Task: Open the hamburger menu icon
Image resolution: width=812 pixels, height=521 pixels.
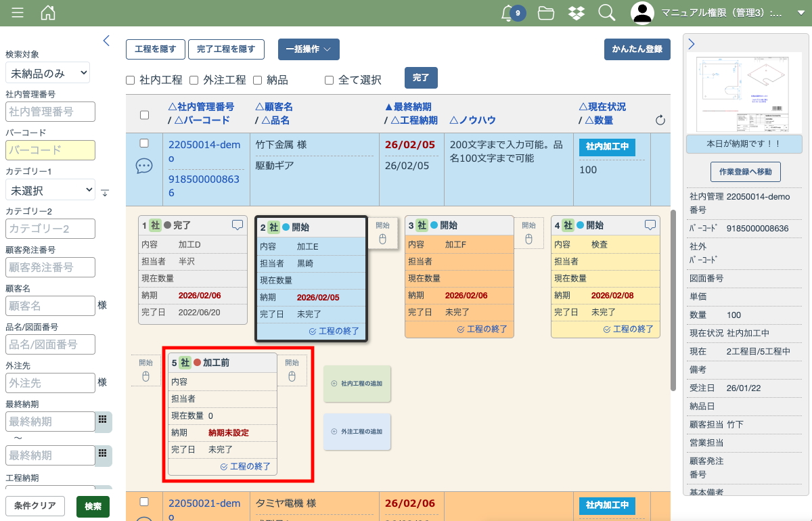Action: tap(18, 13)
